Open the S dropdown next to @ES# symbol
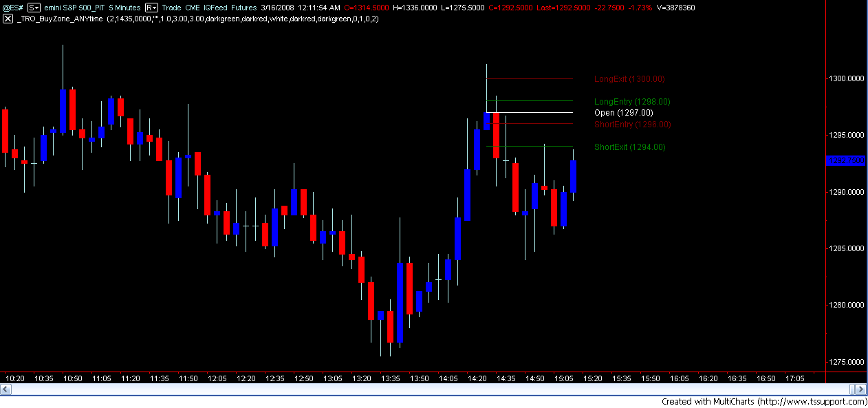The width and height of the screenshot is (868, 408). 33,8
